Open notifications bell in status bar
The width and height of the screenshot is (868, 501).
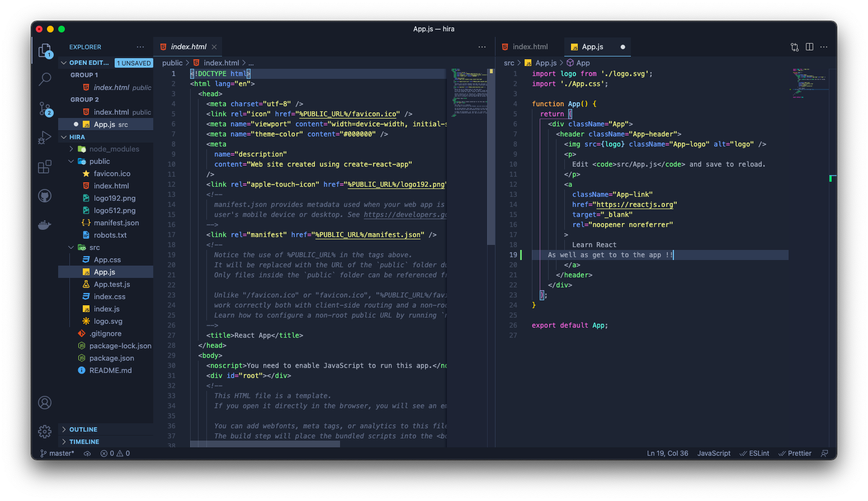tap(824, 453)
